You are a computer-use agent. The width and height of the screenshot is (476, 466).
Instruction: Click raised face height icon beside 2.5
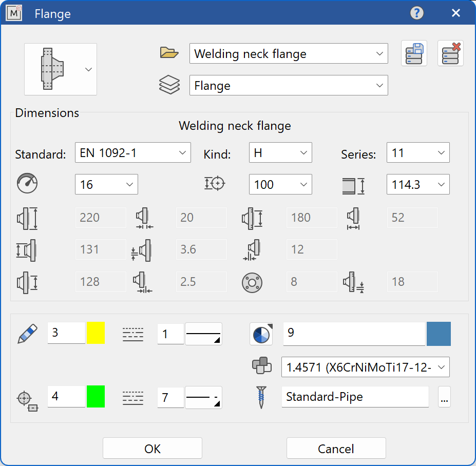tap(142, 282)
